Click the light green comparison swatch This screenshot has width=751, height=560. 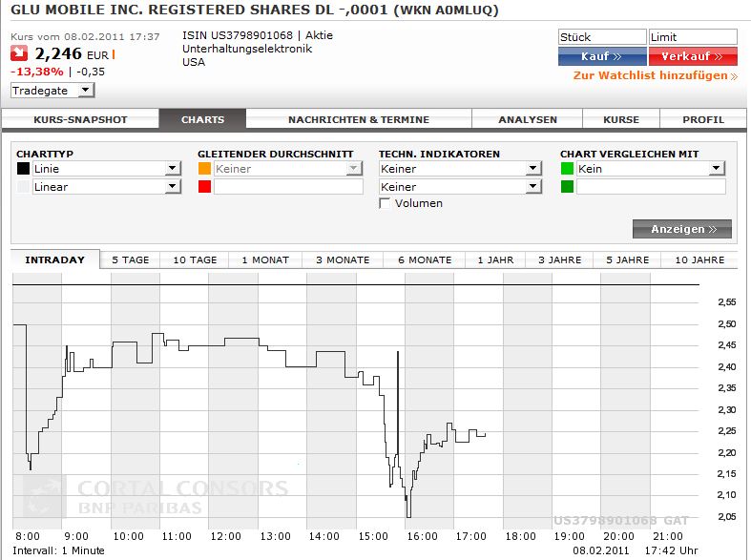tap(567, 169)
